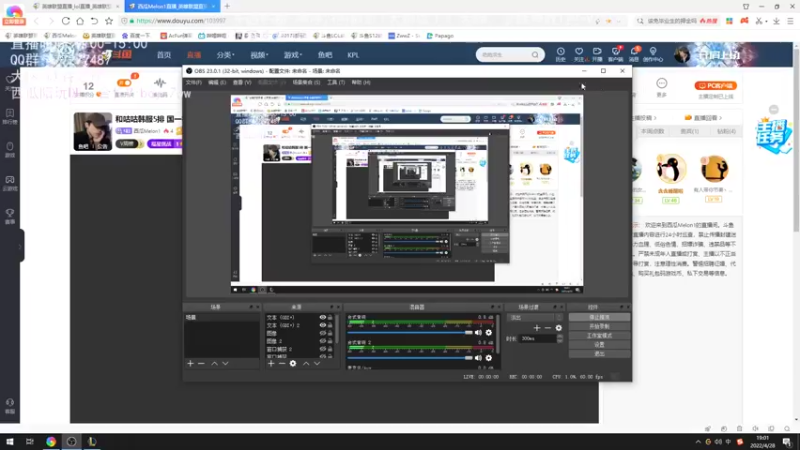Mute the first mixer audio track
The image size is (800, 450).
click(x=478, y=333)
